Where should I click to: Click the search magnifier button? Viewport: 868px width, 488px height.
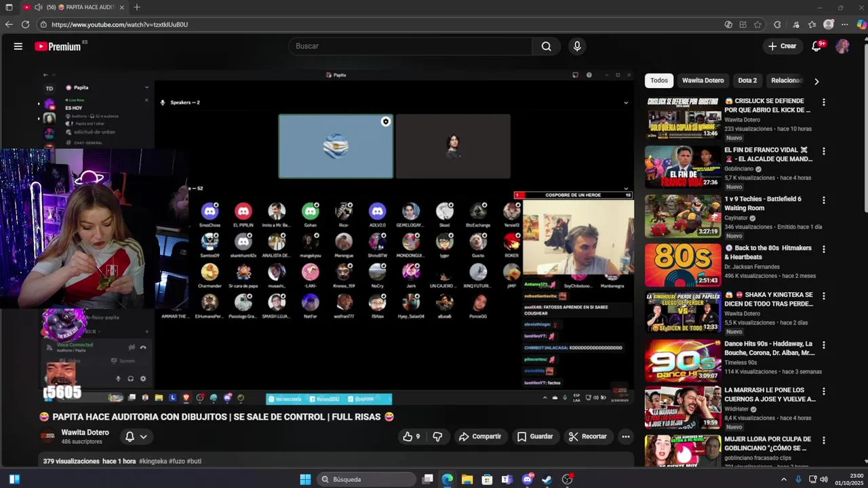[546, 46]
